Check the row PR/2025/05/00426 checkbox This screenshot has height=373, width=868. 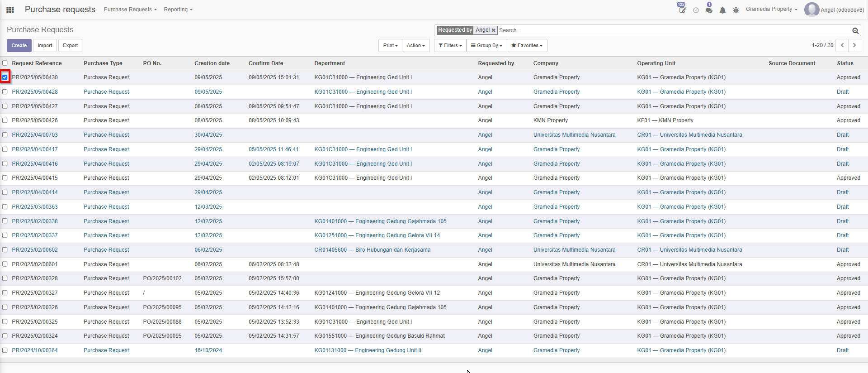5,120
